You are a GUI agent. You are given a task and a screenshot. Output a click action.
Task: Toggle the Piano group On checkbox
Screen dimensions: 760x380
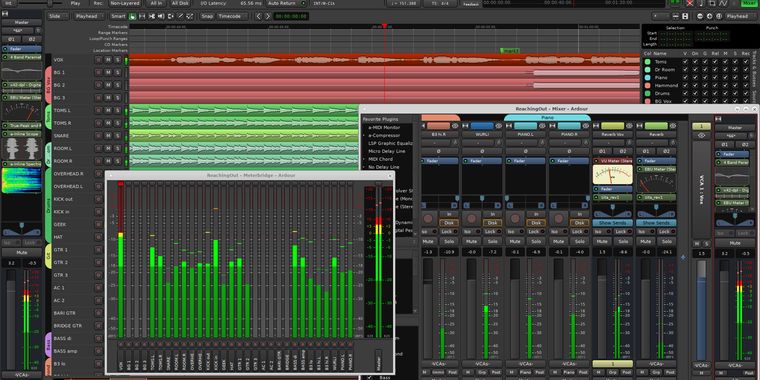click(x=695, y=78)
